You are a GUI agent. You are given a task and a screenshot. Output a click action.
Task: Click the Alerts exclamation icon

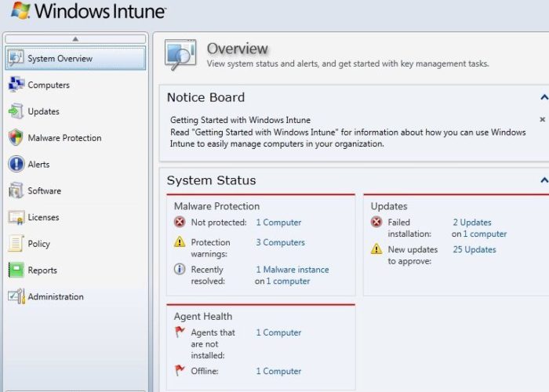(x=16, y=164)
